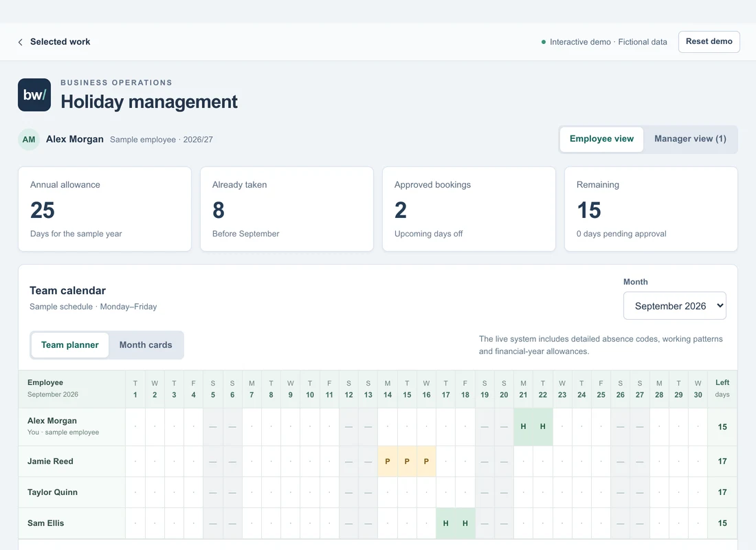This screenshot has width=756, height=550.
Task: Click Sam Ellis's 15 days left value
Action: point(722,523)
